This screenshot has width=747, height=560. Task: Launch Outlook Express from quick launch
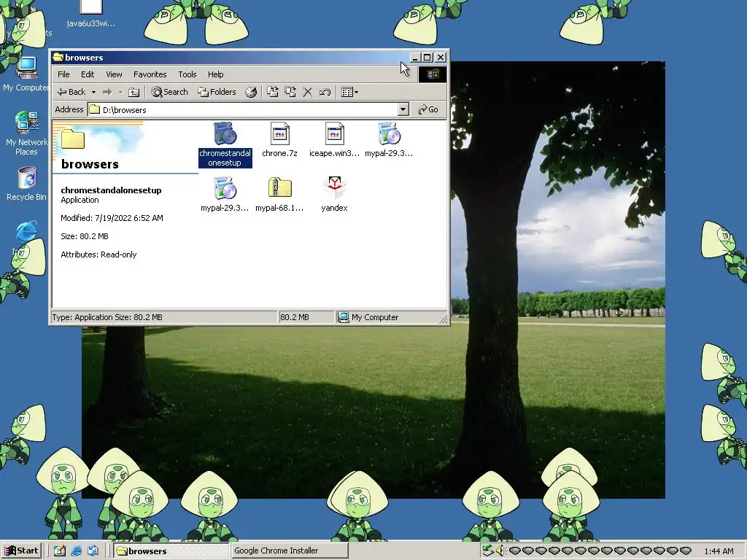pos(93,551)
